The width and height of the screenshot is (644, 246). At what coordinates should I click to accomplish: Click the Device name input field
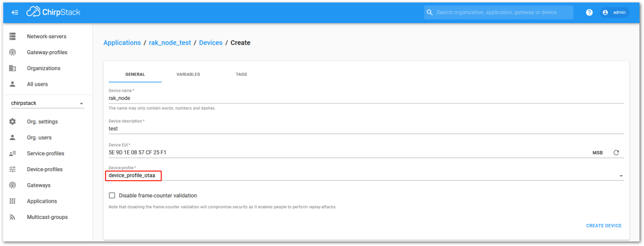pos(366,98)
